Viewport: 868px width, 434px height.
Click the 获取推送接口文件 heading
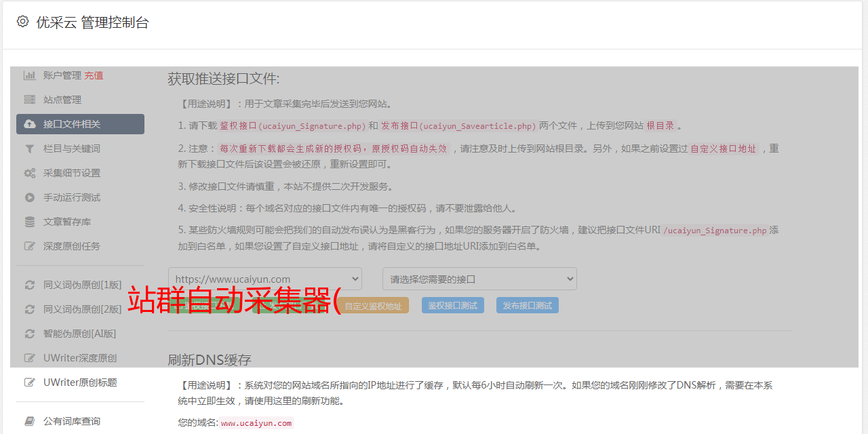(224, 79)
